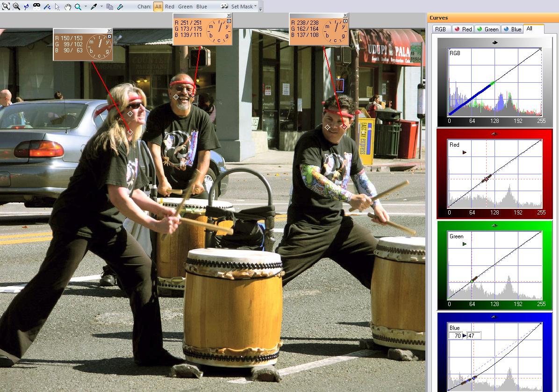The height and width of the screenshot is (392, 559).
Task: Switch to the Red curves tab
Action: pyautogui.click(x=463, y=29)
